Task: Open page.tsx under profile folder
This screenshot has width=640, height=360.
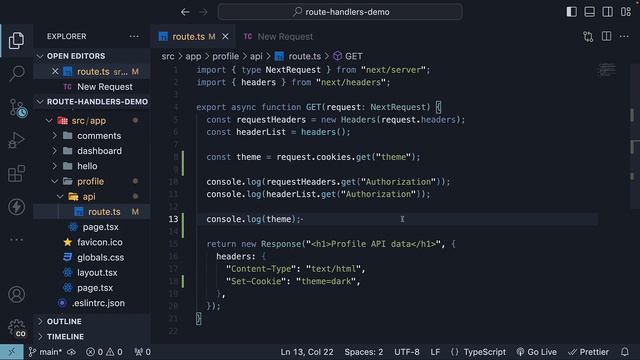Action: tap(100, 227)
